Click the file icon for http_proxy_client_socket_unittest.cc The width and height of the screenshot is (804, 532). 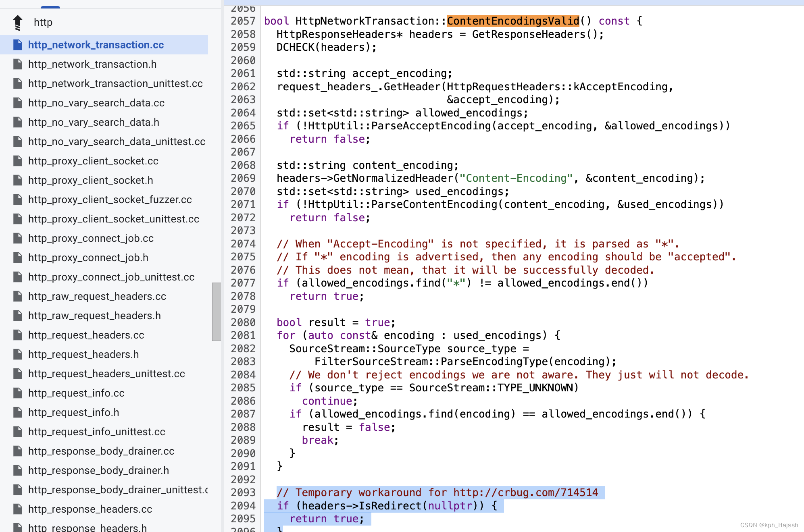pos(18,219)
